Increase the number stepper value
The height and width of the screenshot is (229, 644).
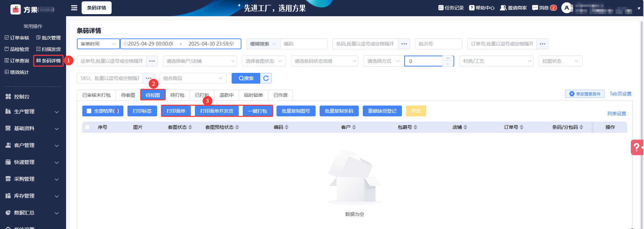(x=448, y=58)
